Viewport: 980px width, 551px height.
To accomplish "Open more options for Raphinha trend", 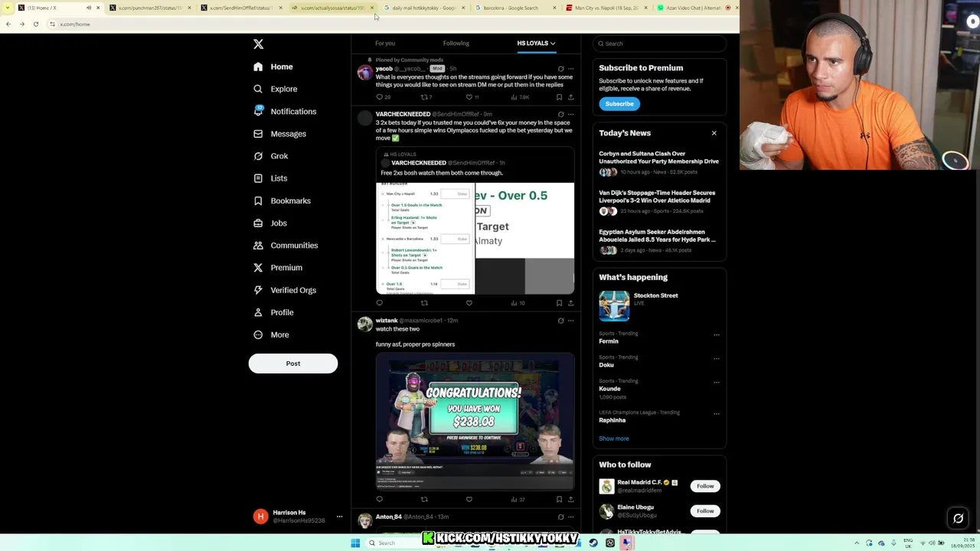I will pos(717,414).
